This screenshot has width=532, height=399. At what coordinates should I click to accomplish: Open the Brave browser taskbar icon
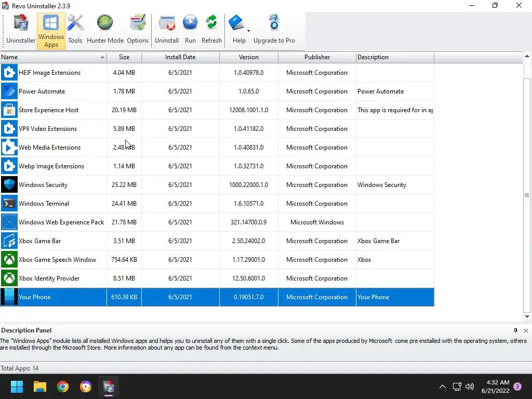coord(86,387)
